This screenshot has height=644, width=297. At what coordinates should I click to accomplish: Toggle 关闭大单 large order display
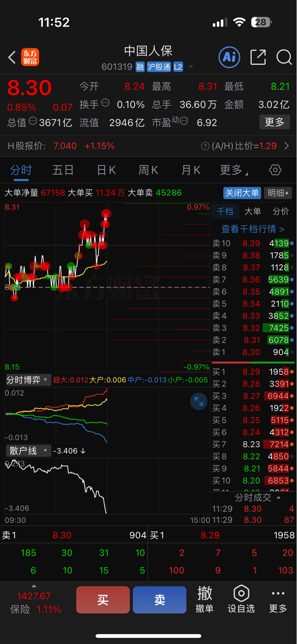(242, 193)
